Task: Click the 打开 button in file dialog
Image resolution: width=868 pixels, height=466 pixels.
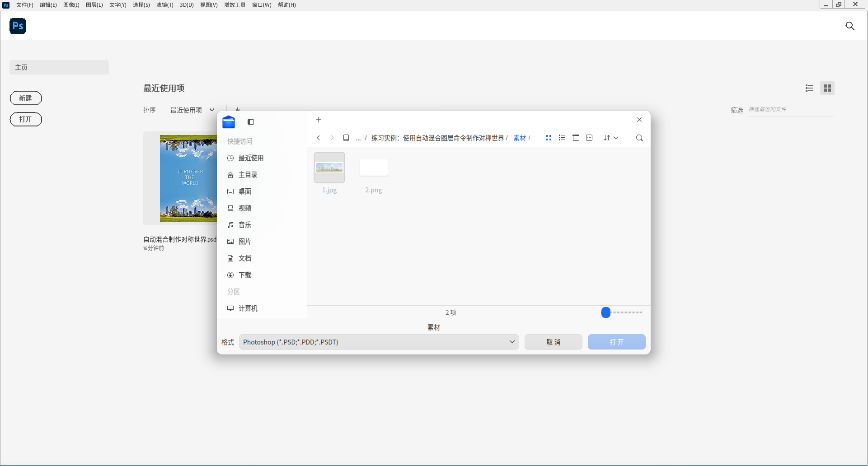Action: (617, 342)
